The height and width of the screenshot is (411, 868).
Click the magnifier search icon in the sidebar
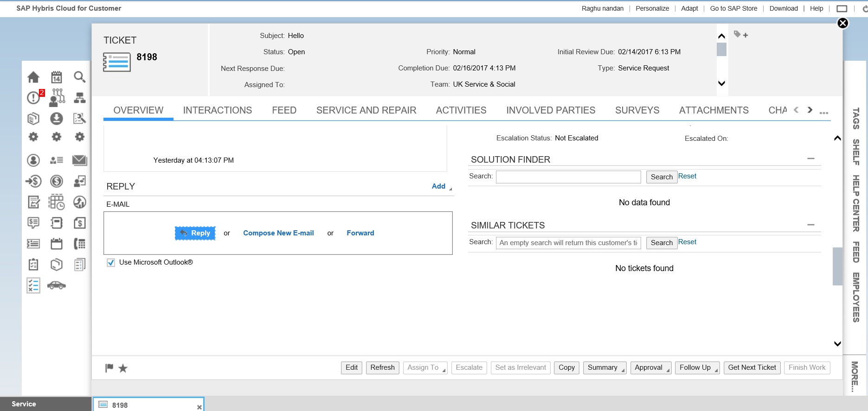(80, 77)
